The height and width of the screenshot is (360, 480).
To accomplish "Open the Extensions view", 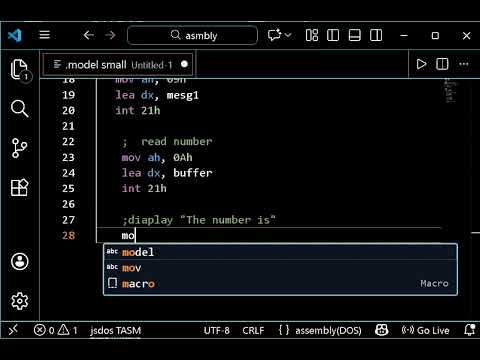I will click(20, 187).
